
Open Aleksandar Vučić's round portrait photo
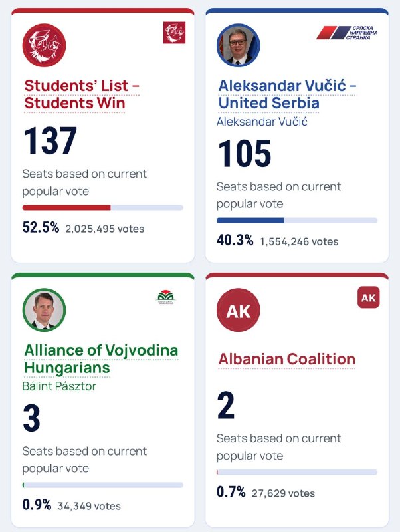coord(239,45)
